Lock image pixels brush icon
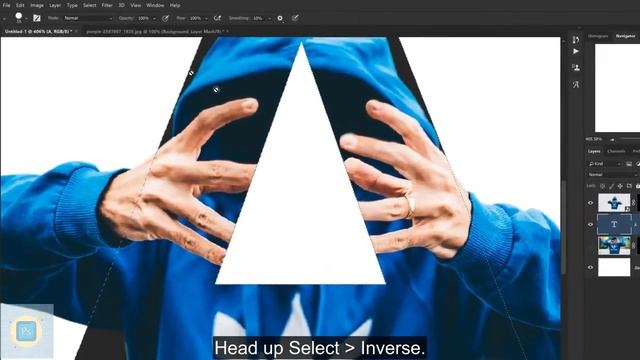This screenshot has height=360, width=640. coord(611,186)
